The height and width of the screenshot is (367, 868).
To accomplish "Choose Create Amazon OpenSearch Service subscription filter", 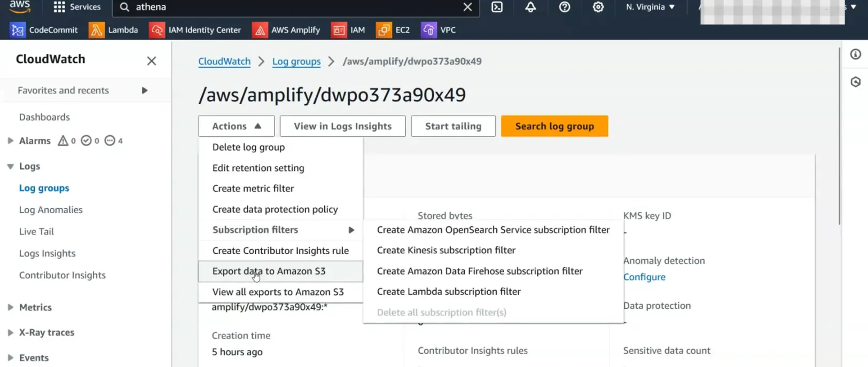I will 493,230.
